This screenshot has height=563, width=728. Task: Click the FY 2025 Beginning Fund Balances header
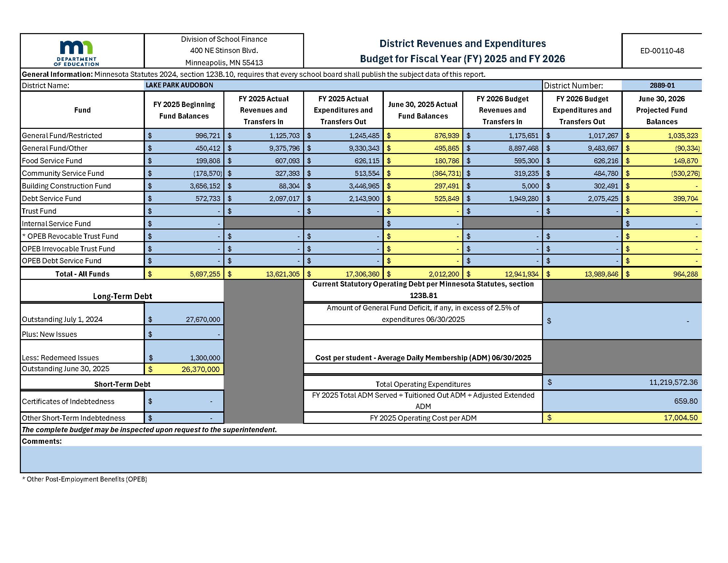coord(184,110)
